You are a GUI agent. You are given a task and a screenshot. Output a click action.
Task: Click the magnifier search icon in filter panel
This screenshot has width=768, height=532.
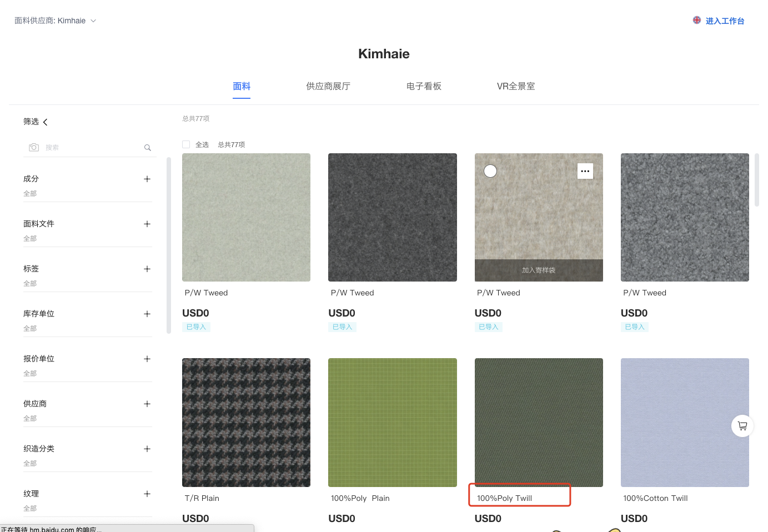pos(148,148)
